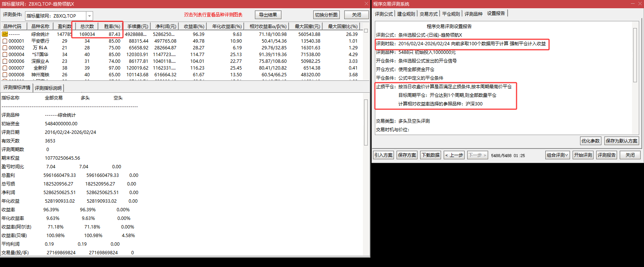Select the 评测指标详情 tab

click(x=17, y=88)
